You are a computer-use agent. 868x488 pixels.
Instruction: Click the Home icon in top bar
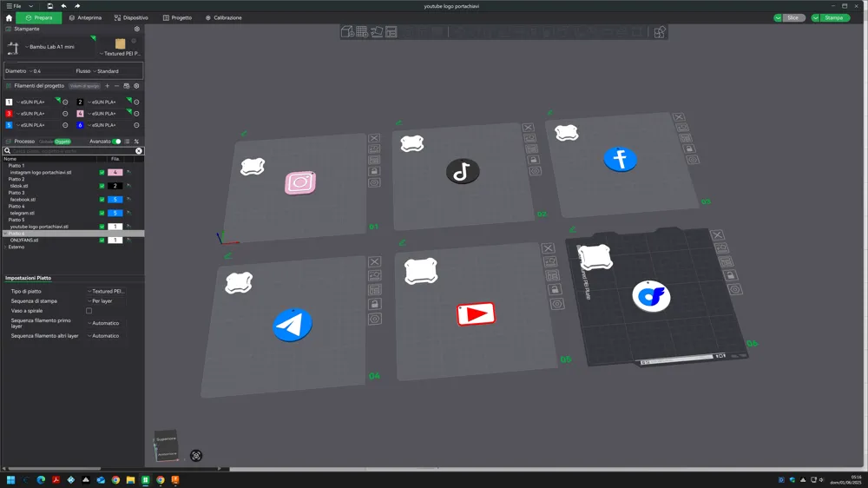click(9, 17)
